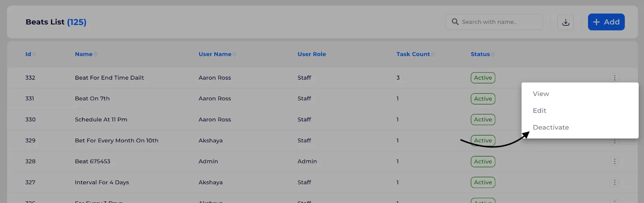Click the id cell 330

(x=30, y=120)
